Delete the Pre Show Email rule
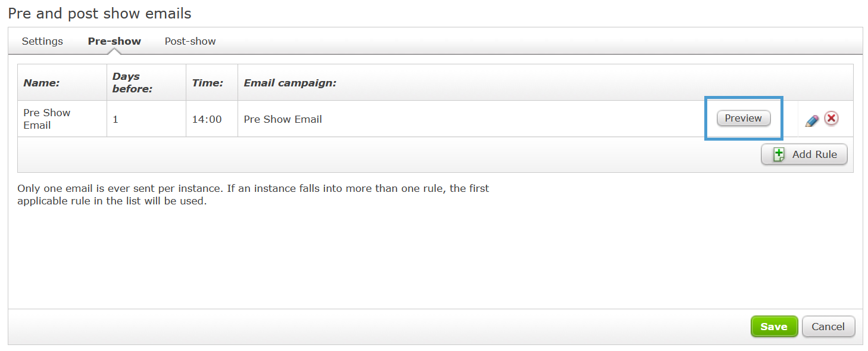 831,119
